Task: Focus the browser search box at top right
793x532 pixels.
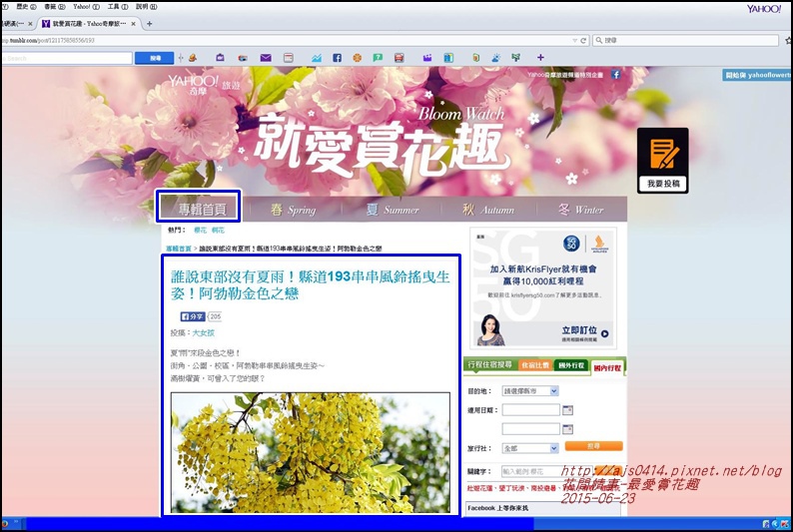Action: click(685, 40)
